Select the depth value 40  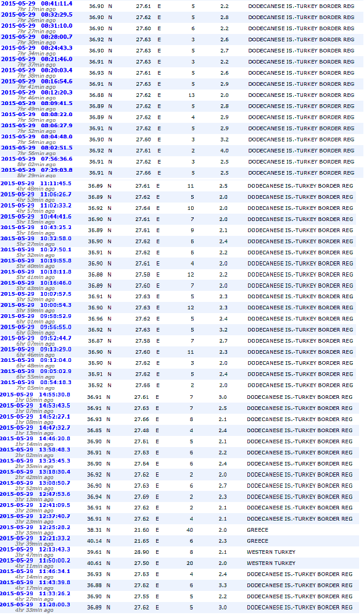point(189,530)
